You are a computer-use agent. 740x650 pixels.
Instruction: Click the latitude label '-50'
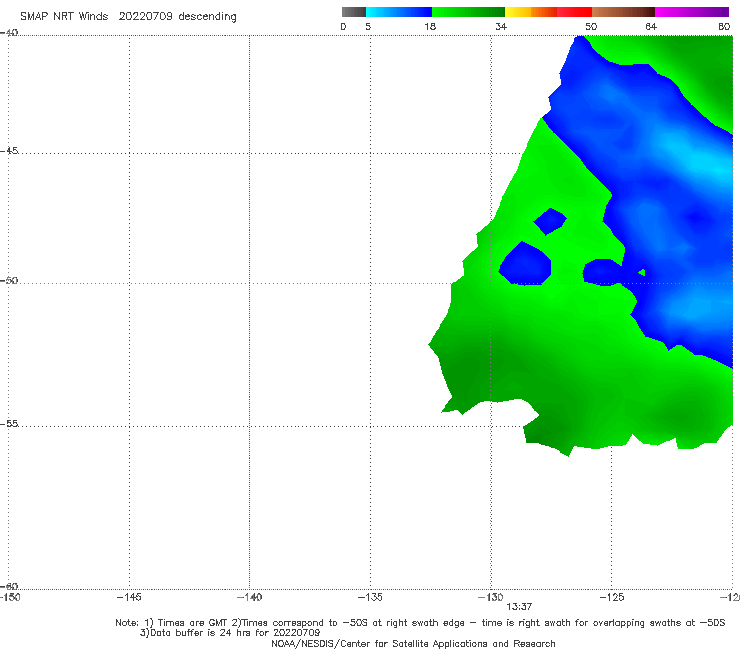pyautogui.click(x=9, y=280)
